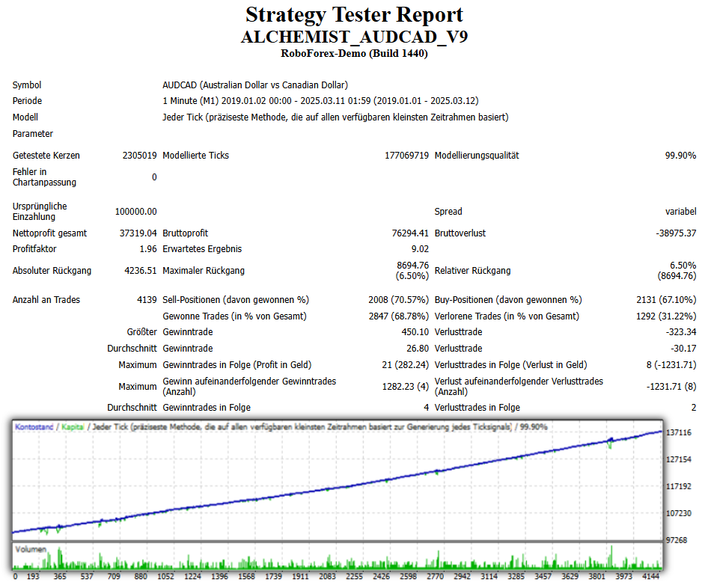This screenshot has width=702, height=588.
Task: Click consecutive profit value 1282.23 (4)
Action: coord(405,387)
